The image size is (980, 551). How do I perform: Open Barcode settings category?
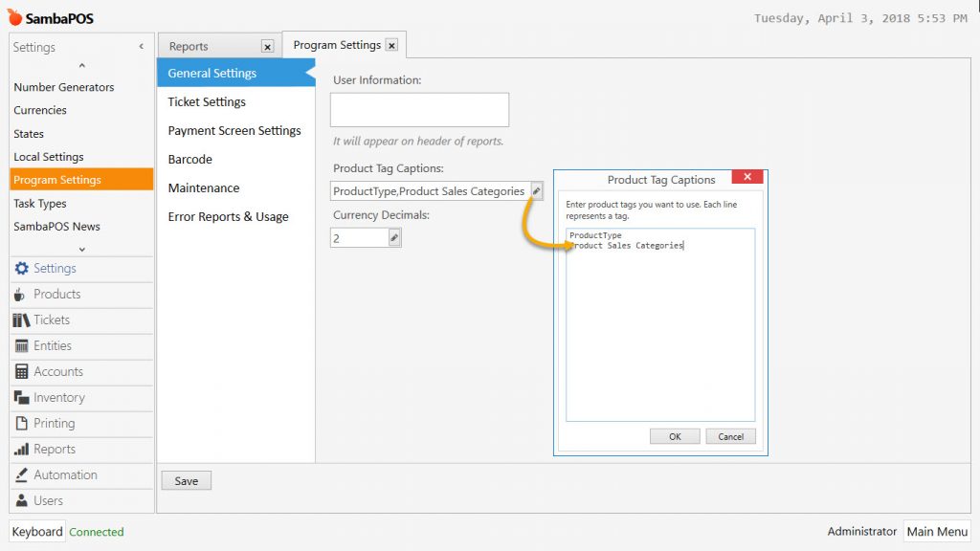236,160
